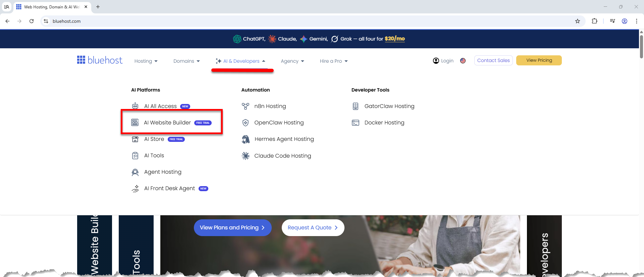Open Hermes Agent Hosting link
Image resolution: width=644 pixels, height=277 pixels.
[x=278, y=139]
